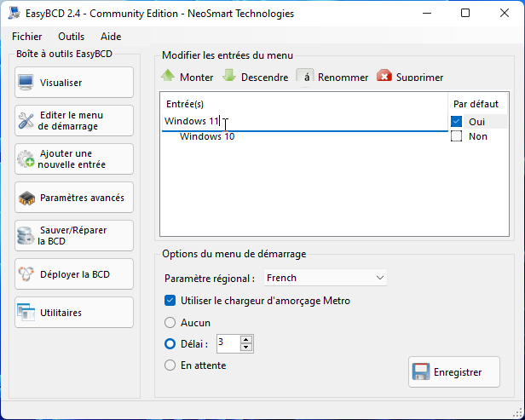This screenshot has width=525, height=420.
Task: Click the red Supprimer X icon
Action: tap(384, 76)
